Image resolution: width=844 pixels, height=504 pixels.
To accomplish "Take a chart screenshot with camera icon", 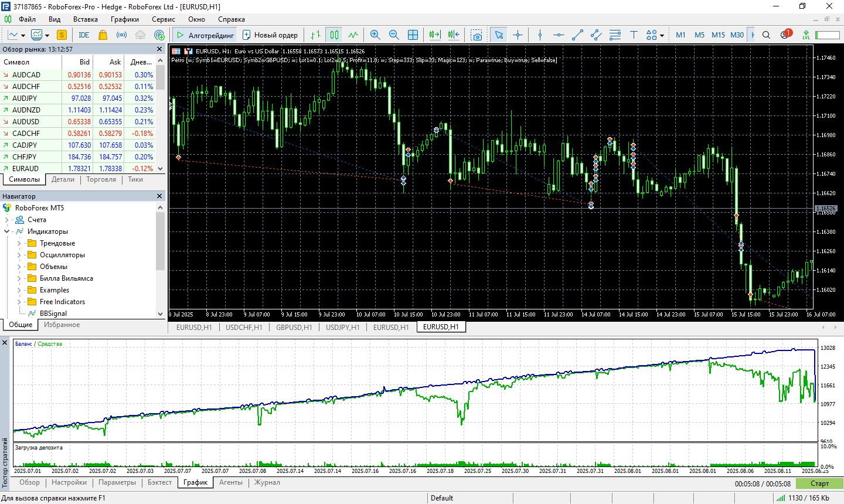I will coord(477,35).
